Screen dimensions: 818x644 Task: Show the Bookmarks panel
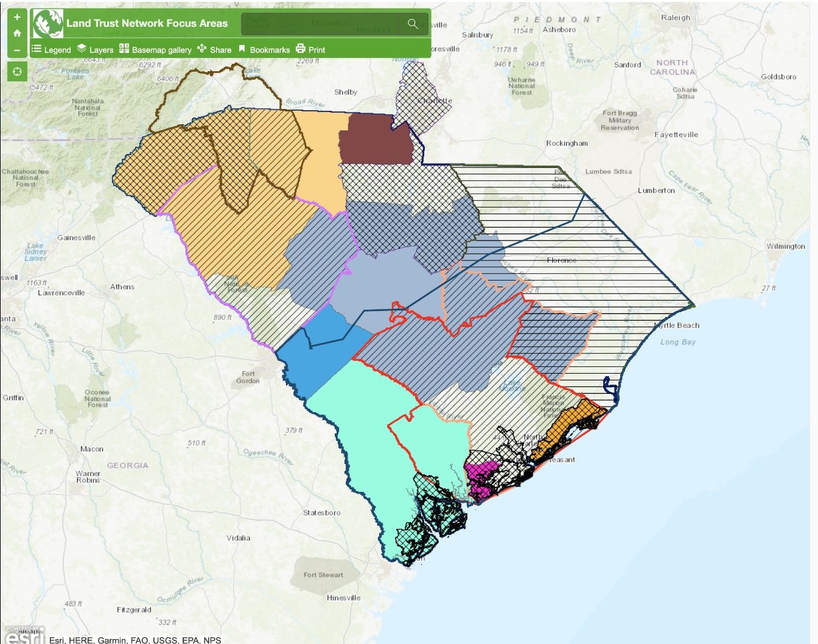[264, 49]
